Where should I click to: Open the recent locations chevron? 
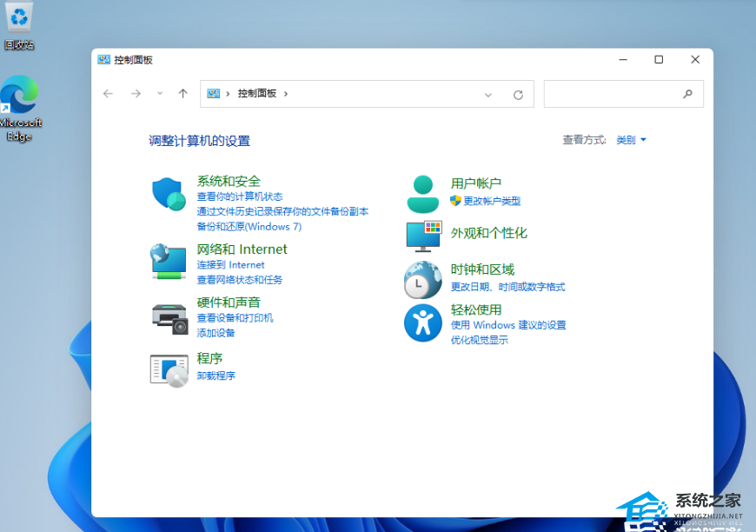(160, 94)
